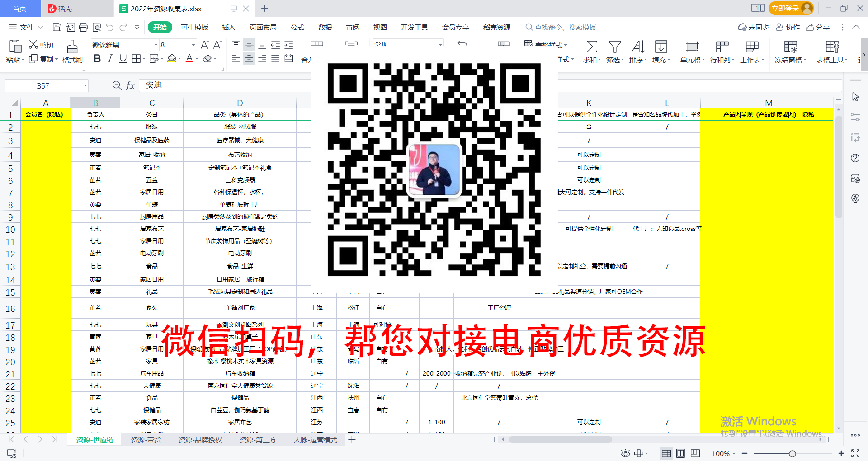Click the Print icon in quick toolbar
868x461 pixels.
(x=83, y=27)
